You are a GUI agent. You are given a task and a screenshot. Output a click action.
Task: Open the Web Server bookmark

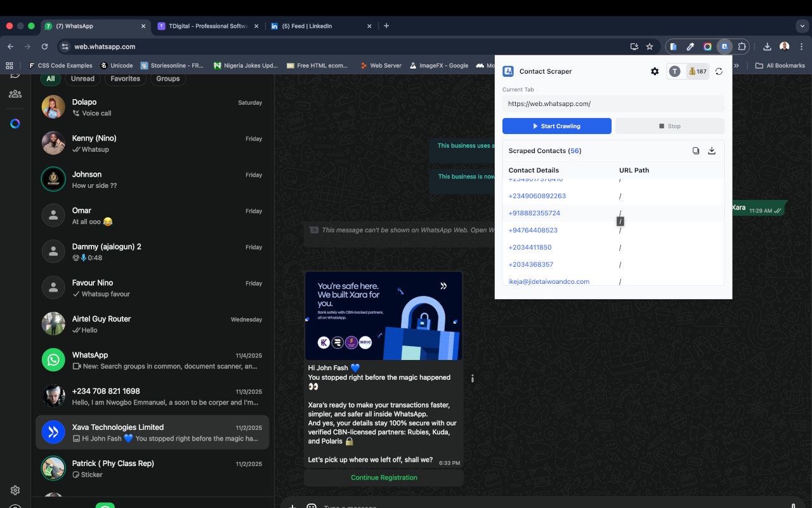click(381, 65)
